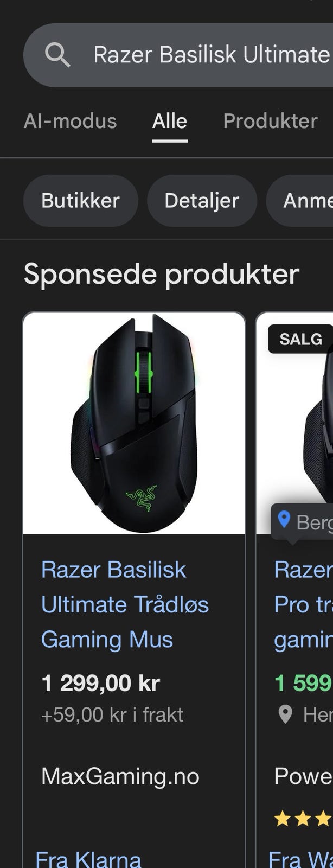The image size is (333, 868).
Task: Open the Fra Klarna link
Action: [x=88, y=859]
